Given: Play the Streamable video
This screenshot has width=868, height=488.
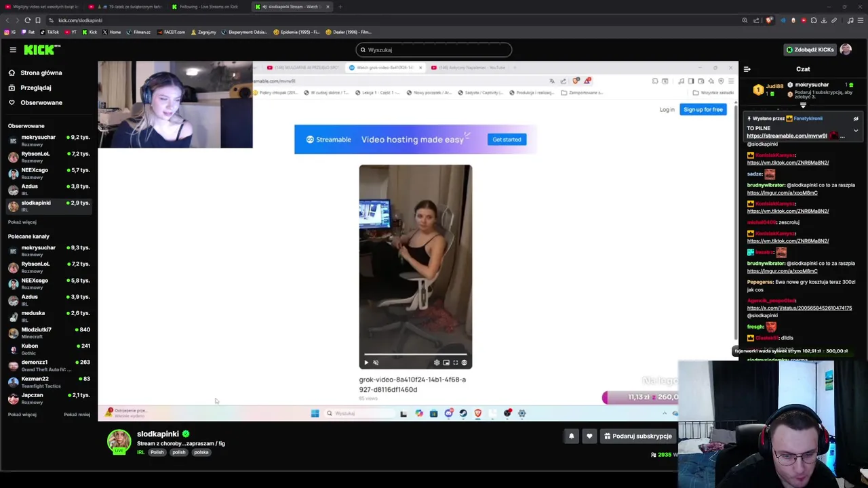Looking at the screenshot, I should 366,363.
